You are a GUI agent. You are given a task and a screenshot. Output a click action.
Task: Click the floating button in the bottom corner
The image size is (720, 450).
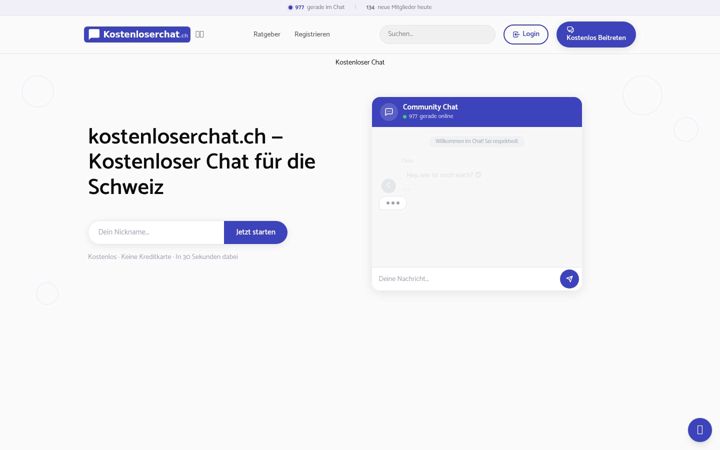tap(700, 430)
